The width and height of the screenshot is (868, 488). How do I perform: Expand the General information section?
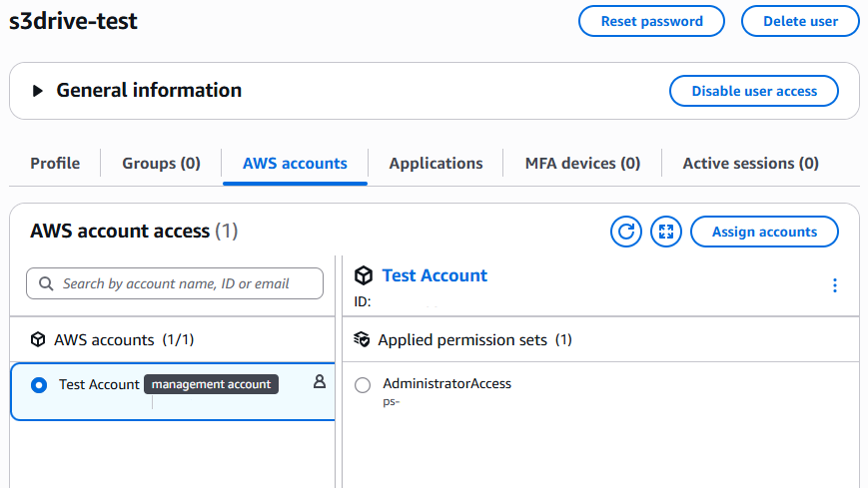[x=37, y=91]
